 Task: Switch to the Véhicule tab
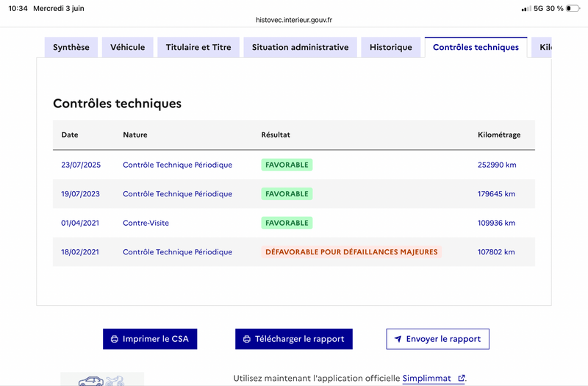[127, 47]
